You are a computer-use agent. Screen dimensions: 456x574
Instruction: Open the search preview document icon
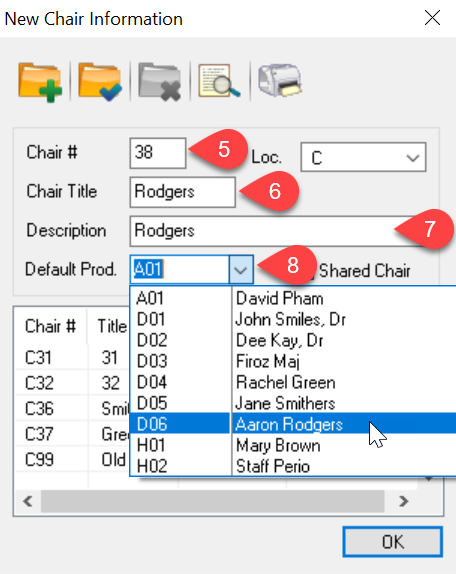(x=219, y=81)
